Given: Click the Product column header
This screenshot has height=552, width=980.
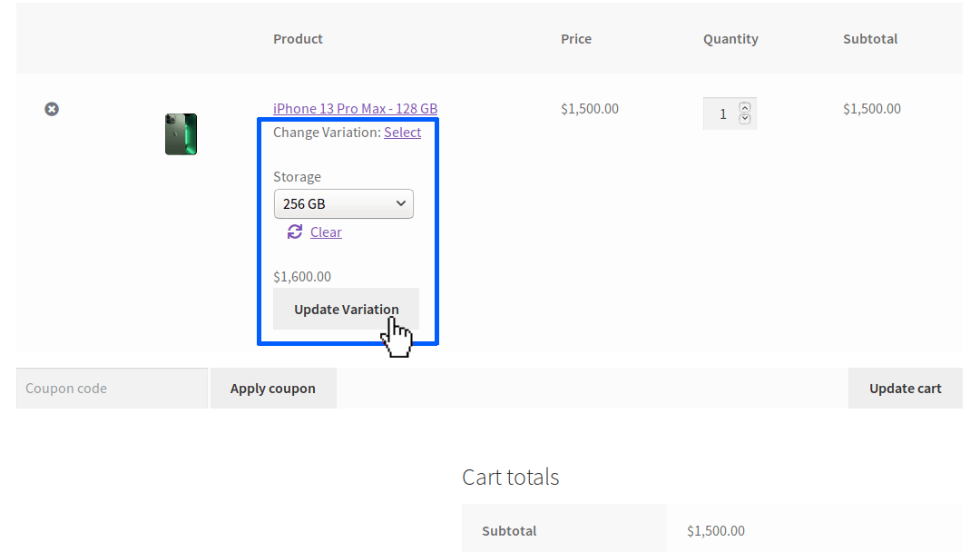Looking at the screenshot, I should pyautogui.click(x=298, y=38).
